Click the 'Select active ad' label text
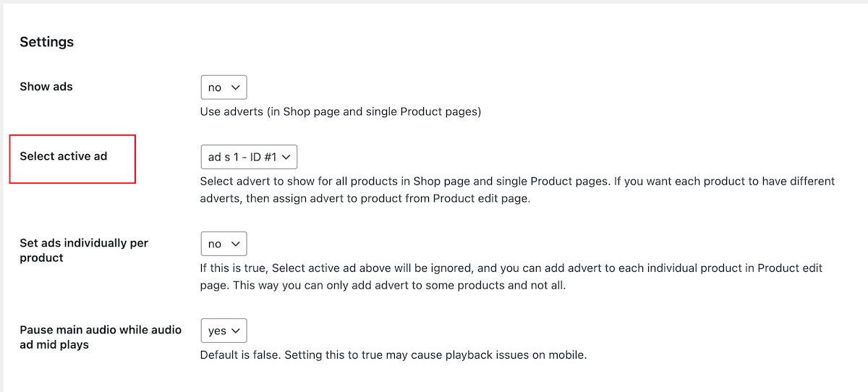This screenshot has height=392, width=868. pyautogui.click(x=63, y=156)
